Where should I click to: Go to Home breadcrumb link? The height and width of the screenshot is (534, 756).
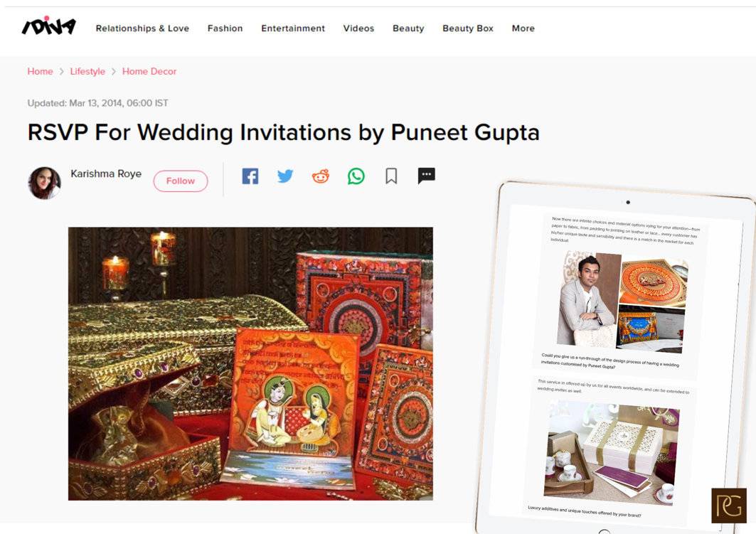coord(40,71)
